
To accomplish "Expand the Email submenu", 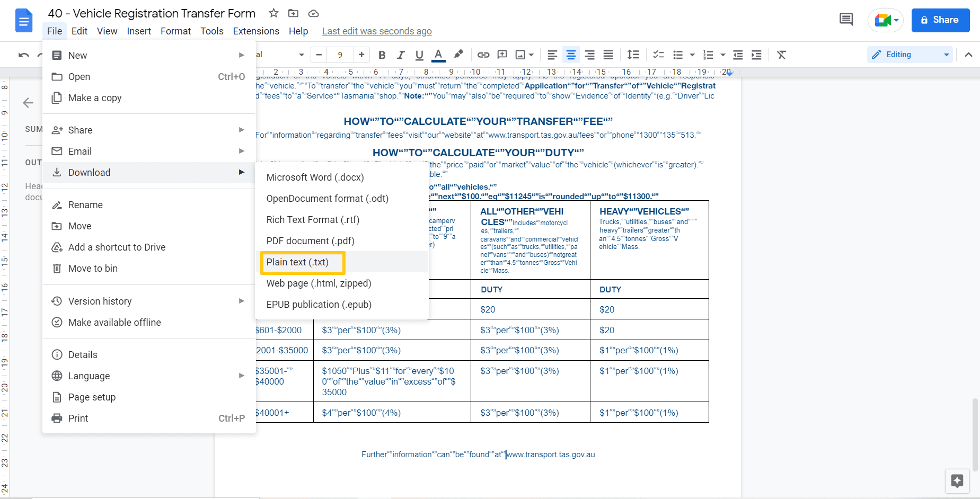I will [x=149, y=151].
